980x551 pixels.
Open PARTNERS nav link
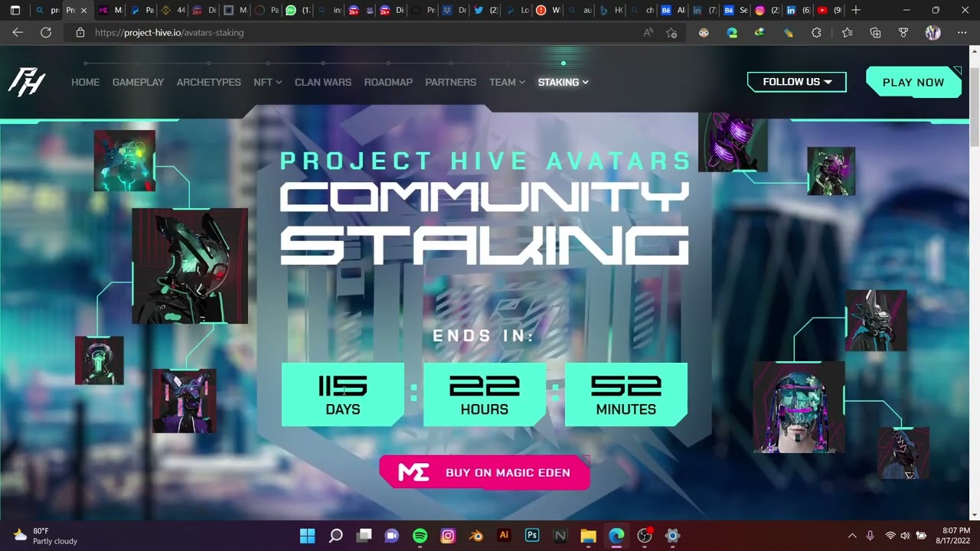coord(450,82)
